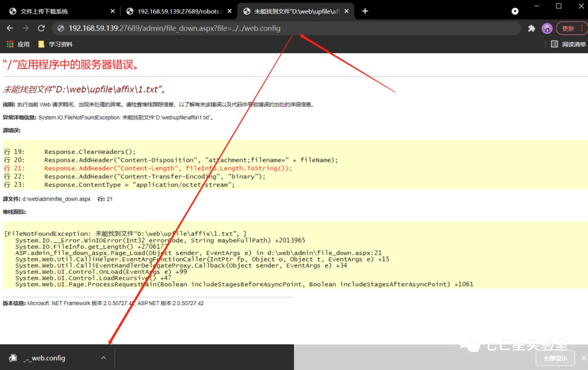Click the stack trace line System.Web.UI.Control.OnLoad
This screenshot has width=588, height=370.
click(101, 272)
